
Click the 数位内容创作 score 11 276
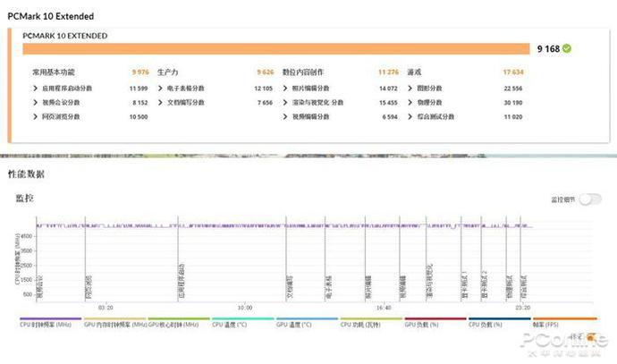coord(388,72)
